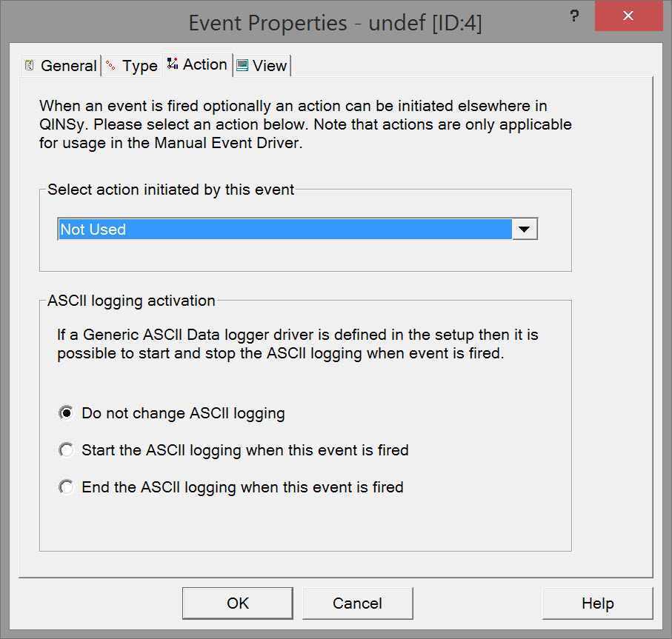This screenshot has height=639, width=672.
Task: Select 'Do not change ASCII logging' option
Action: 67,413
